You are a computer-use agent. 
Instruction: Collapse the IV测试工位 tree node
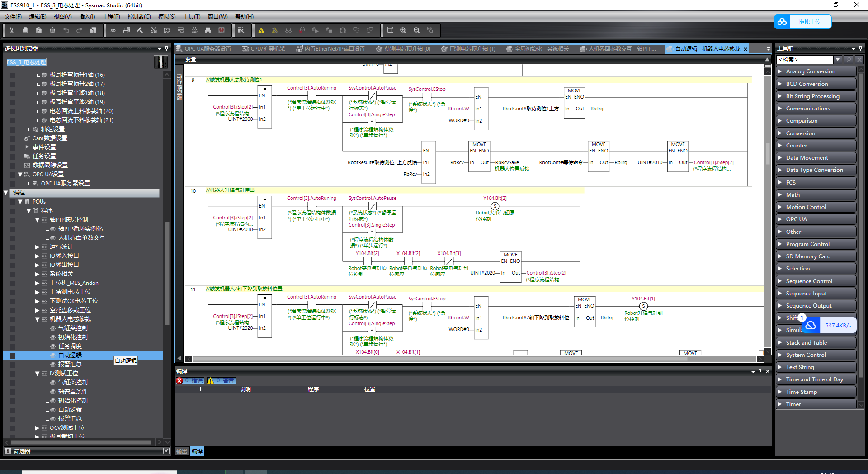tap(38, 374)
